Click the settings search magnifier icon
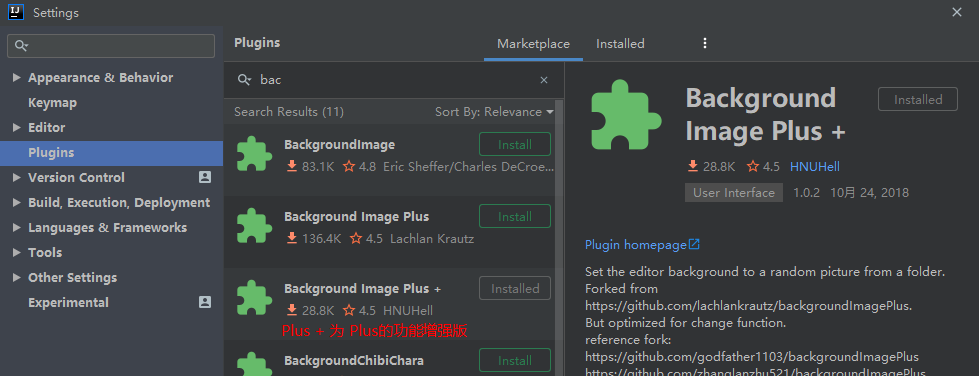Image resolution: width=979 pixels, height=376 pixels. pos(21,46)
